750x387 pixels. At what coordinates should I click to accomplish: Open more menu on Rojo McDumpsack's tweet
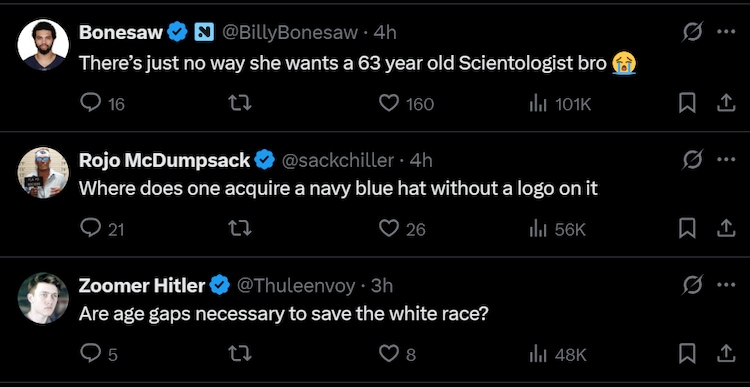click(726, 160)
